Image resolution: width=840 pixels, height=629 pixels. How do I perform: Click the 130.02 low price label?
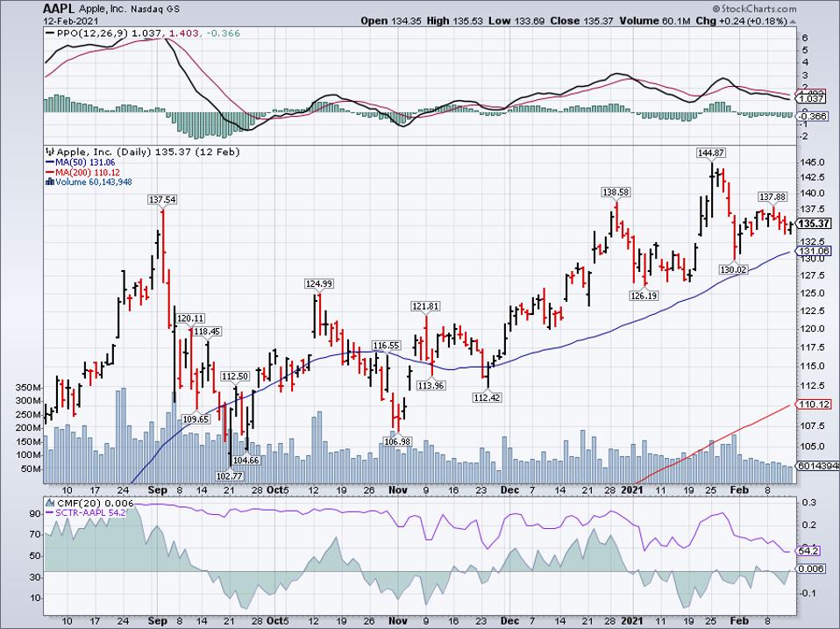click(733, 270)
